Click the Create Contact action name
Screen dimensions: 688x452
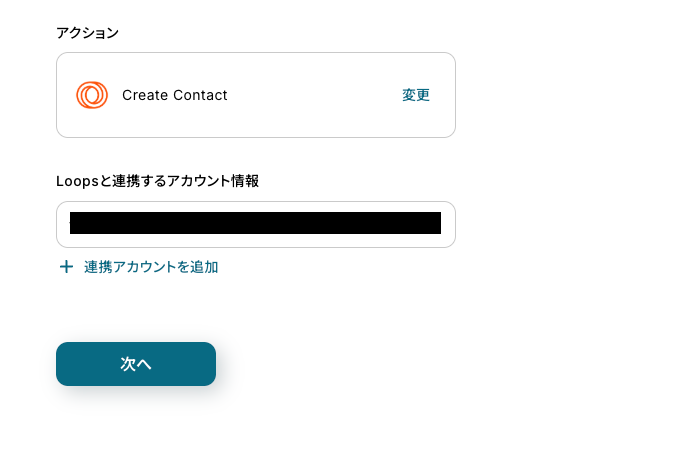[x=175, y=95]
